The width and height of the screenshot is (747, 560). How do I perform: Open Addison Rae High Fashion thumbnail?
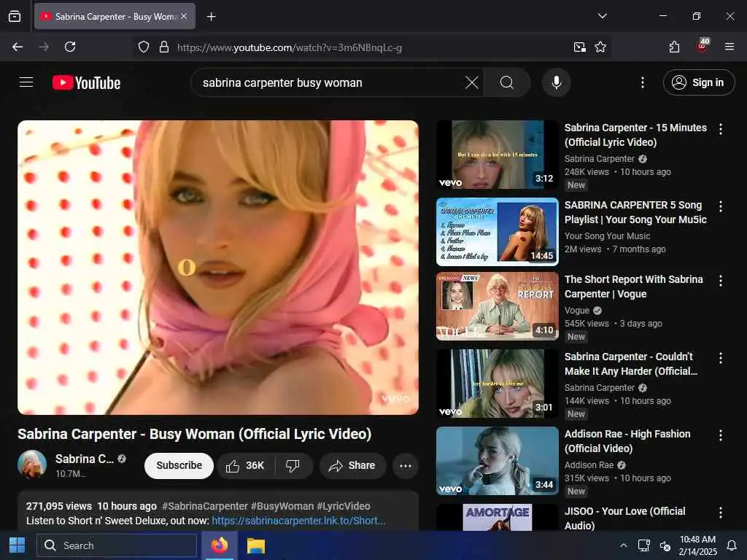point(497,461)
